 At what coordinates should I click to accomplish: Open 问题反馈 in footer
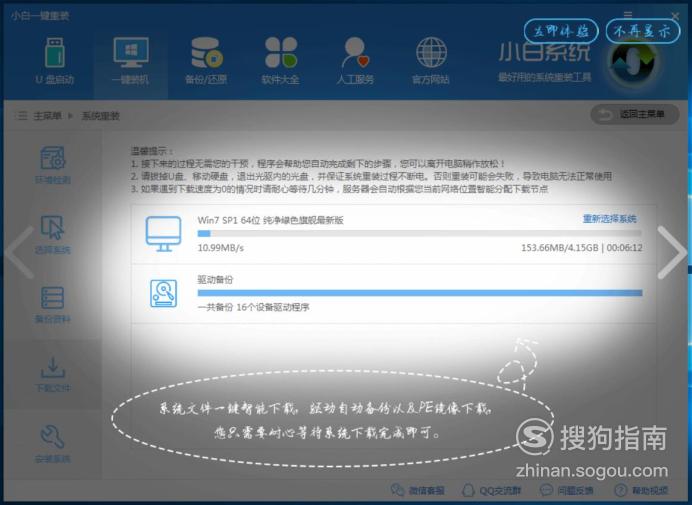click(567, 490)
